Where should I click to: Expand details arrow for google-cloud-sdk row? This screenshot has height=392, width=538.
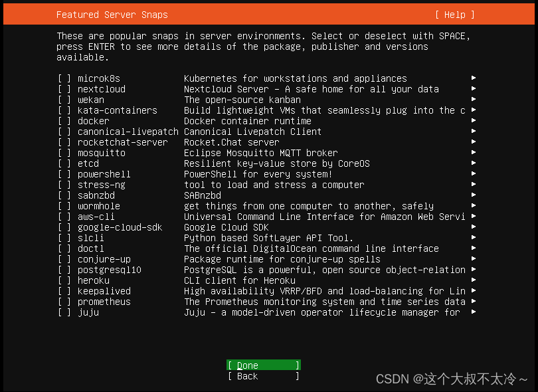pyautogui.click(x=474, y=227)
